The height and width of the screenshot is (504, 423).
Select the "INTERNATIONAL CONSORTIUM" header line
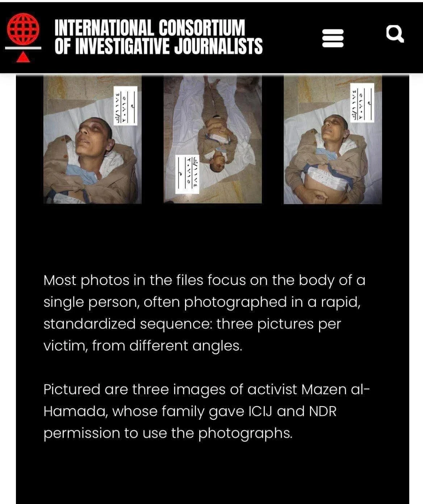tap(150, 28)
